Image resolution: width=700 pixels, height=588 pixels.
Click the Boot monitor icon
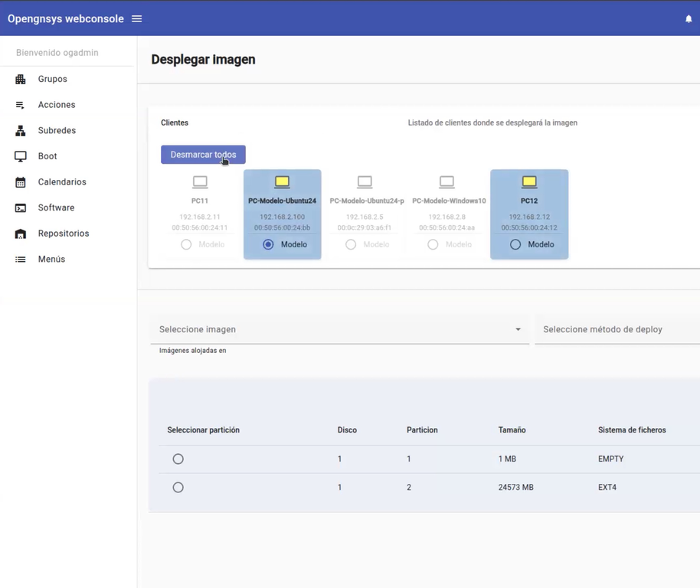[21, 156]
